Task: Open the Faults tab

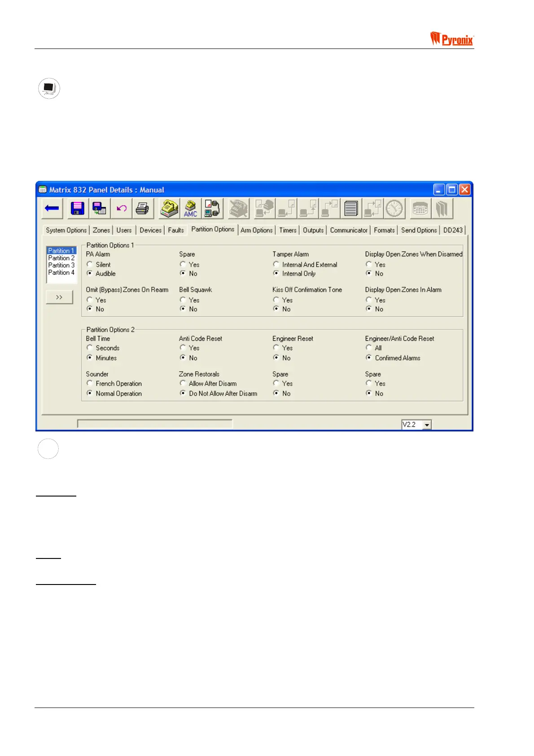Action: (x=176, y=230)
